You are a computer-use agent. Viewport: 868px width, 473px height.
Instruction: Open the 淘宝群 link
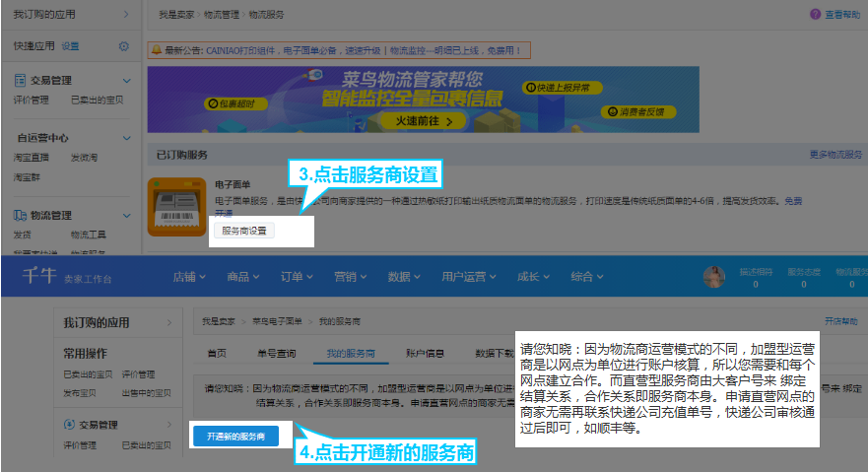[27, 177]
